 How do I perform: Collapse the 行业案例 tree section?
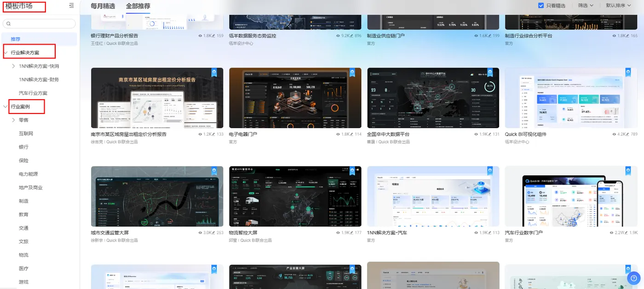coord(6,107)
